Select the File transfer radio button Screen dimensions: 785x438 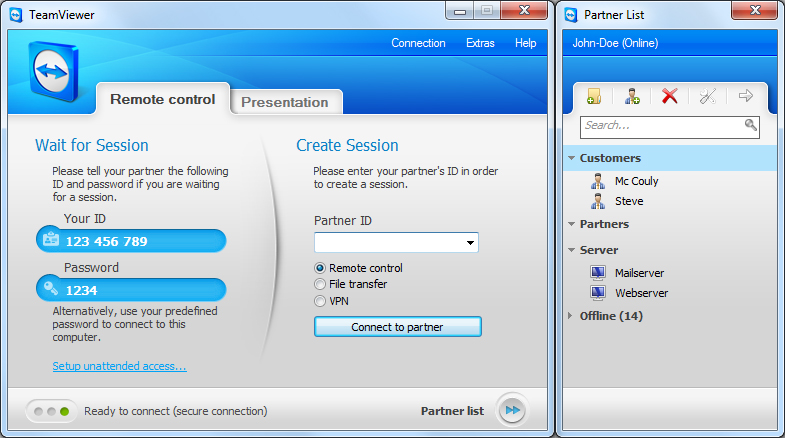pyautogui.click(x=319, y=284)
